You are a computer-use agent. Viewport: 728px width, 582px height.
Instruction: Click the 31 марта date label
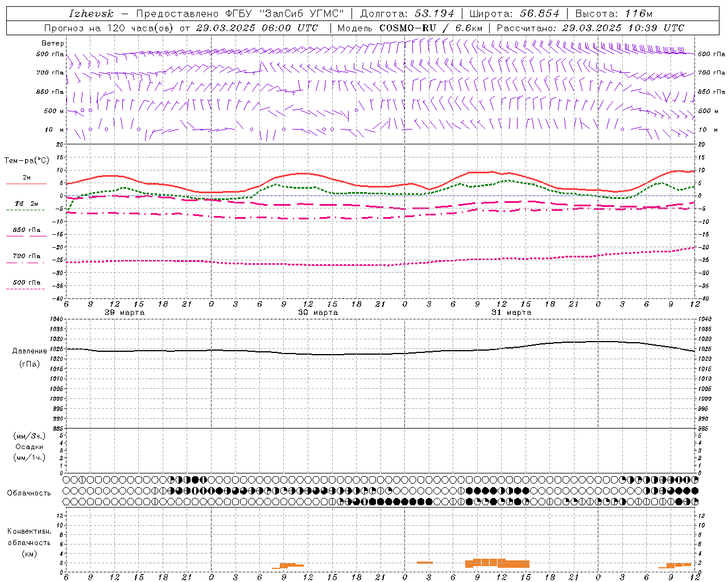(511, 313)
